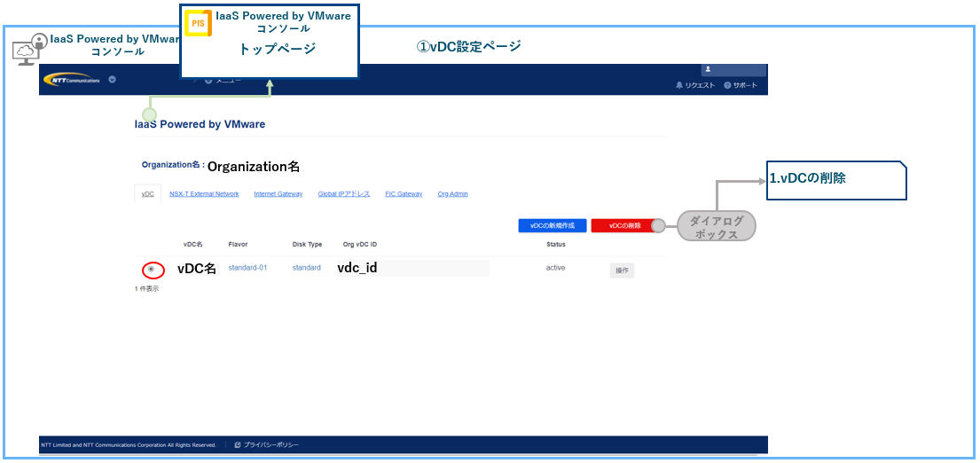980x463 pixels.
Task: Click the 操作 button in the vDC row
Action: [622, 271]
